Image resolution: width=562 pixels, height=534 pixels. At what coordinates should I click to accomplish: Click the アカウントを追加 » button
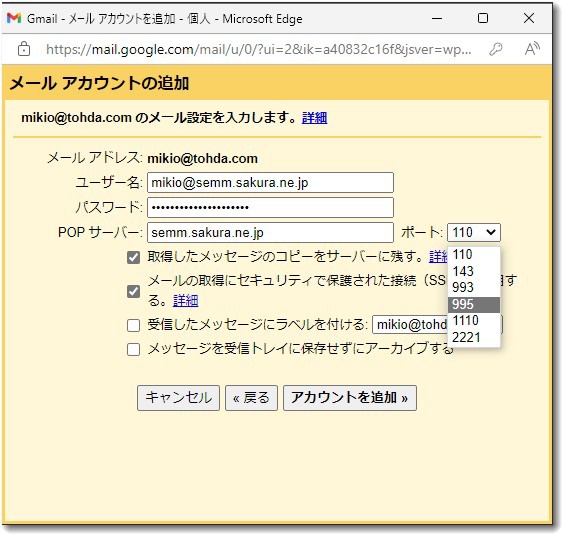coord(350,397)
